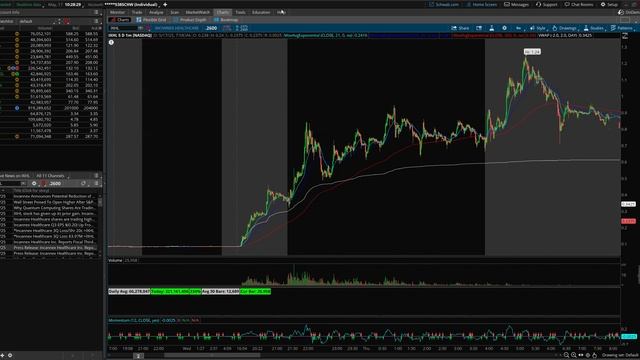The width and height of the screenshot is (640, 360).
Task: Open chart settings gear icon
Action: [x=504, y=28]
